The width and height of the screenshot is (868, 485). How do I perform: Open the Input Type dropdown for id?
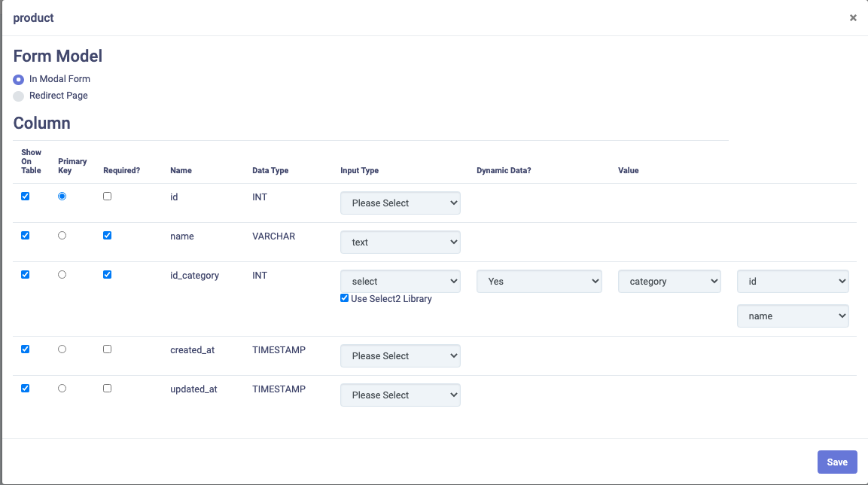[x=400, y=203]
